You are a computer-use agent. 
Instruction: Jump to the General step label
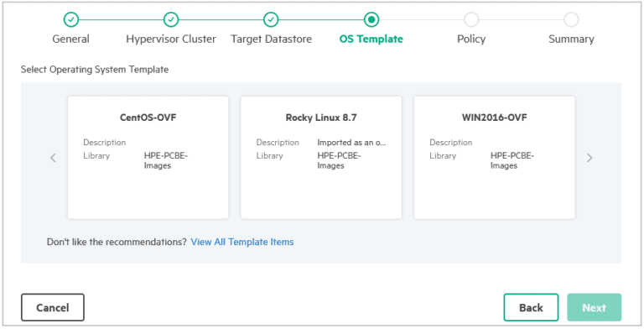pos(71,39)
